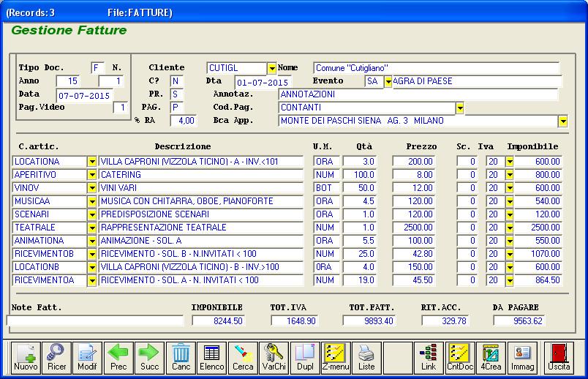
Task: Expand article code dropdown for APERITIVO
Action: click(x=92, y=175)
